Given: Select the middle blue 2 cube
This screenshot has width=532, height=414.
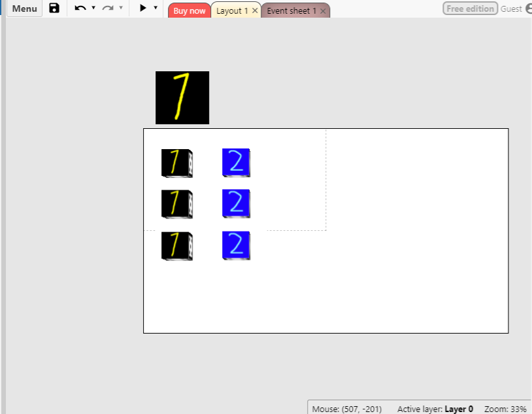Looking at the screenshot, I should point(236,203).
